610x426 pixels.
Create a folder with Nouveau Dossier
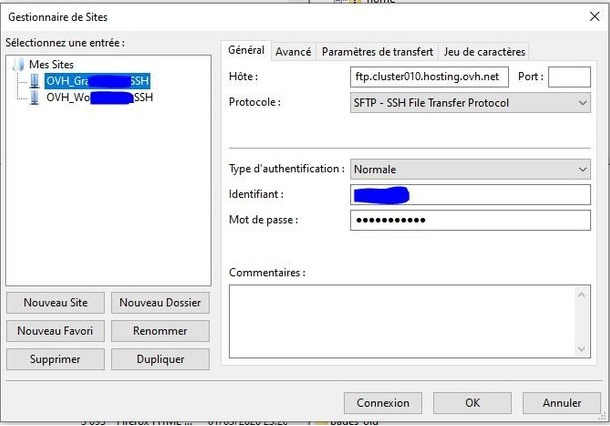coord(160,302)
